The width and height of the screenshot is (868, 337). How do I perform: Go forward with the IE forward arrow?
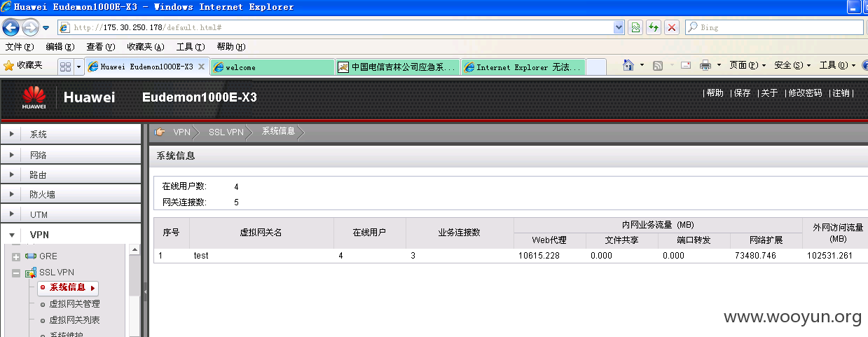pos(30,27)
